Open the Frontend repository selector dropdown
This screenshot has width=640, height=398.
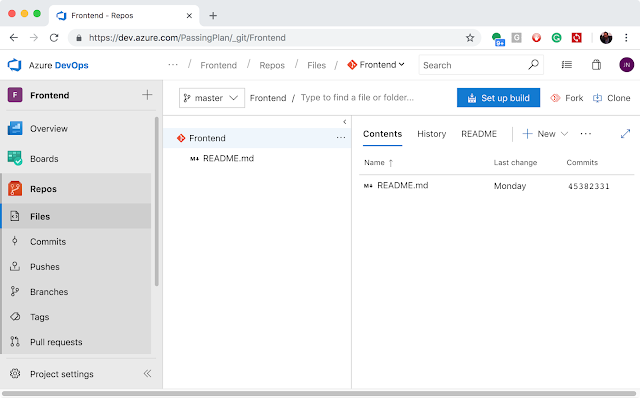tap(376, 65)
